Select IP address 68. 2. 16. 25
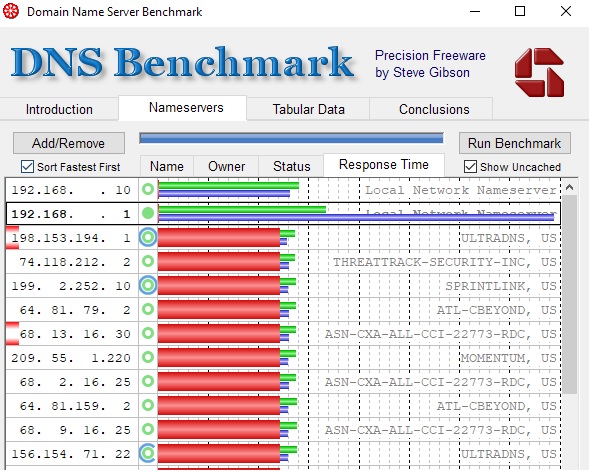This screenshot has height=471, width=589. (x=75, y=382)
